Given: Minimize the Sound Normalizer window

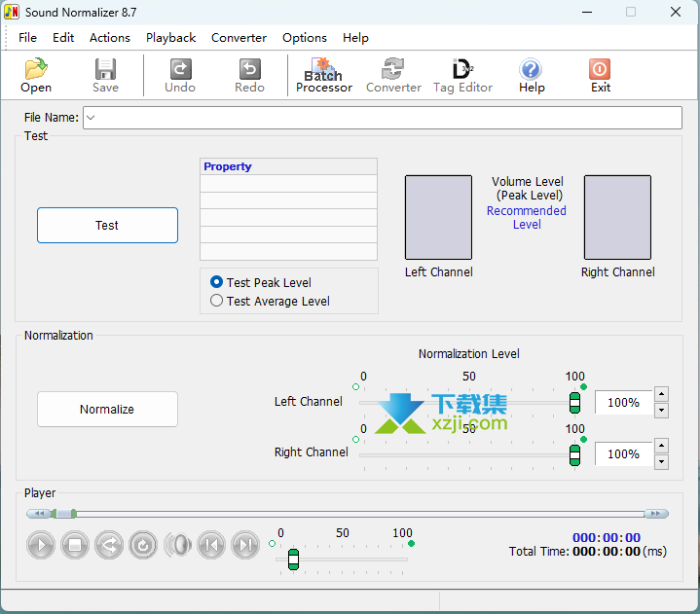Looking at the screenshot, I should 587,12.
